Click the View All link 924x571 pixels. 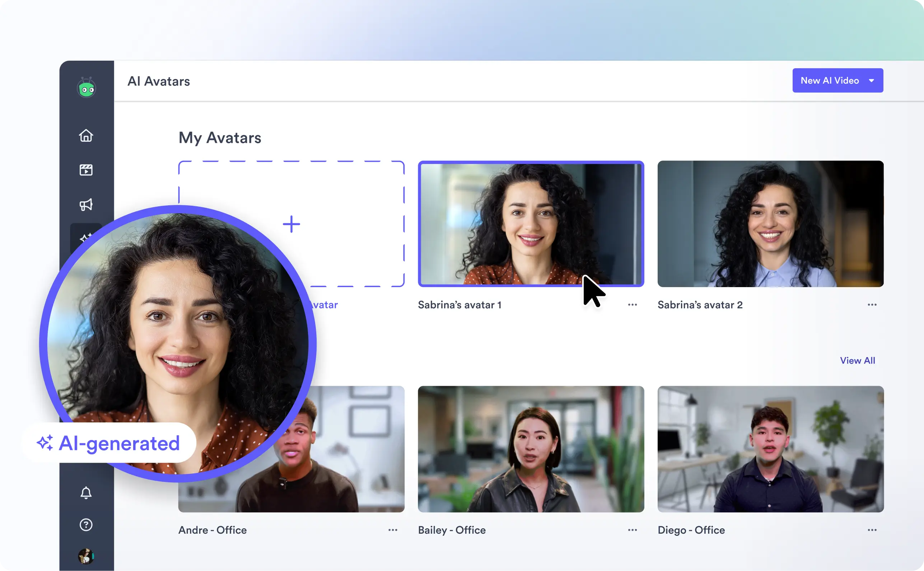tap(857, 360)
